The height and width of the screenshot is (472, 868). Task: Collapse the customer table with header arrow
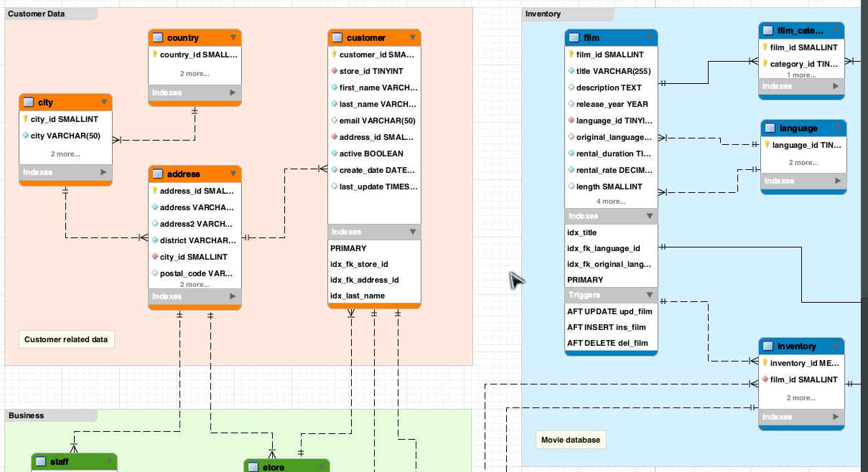(412, 38)
